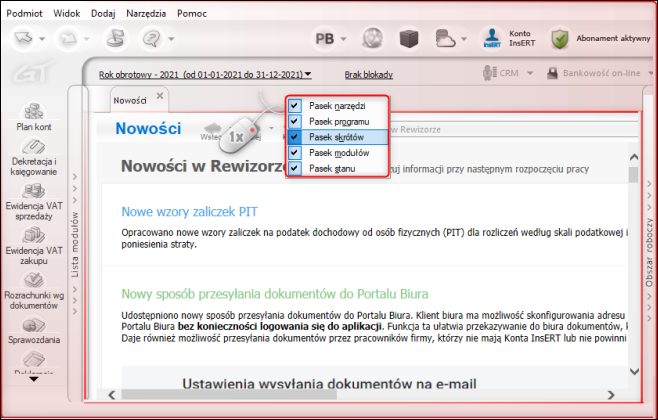658x420 pixels.
Task: Select the Nowości tab
Action: coord(130,101)
